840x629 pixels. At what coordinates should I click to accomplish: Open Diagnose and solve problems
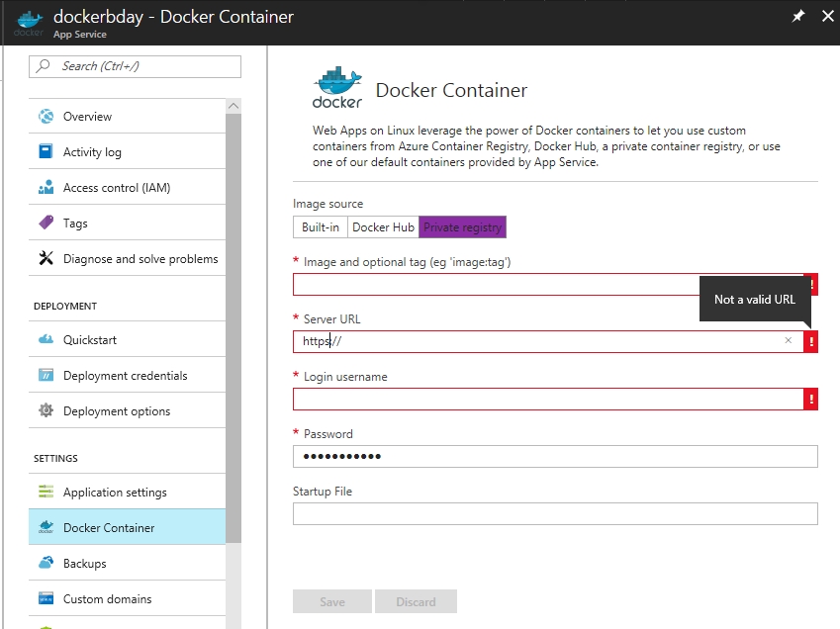point(127,258)
